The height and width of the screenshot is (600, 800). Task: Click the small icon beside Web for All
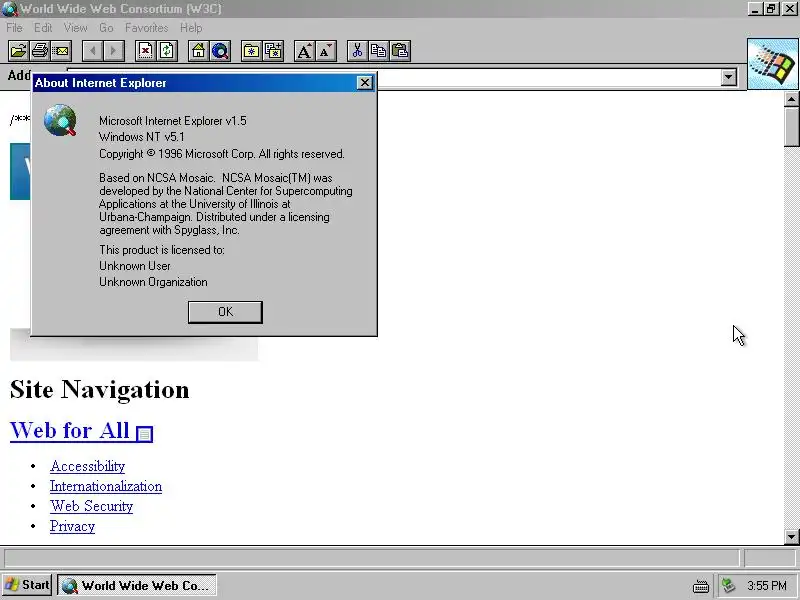(144, 434)
